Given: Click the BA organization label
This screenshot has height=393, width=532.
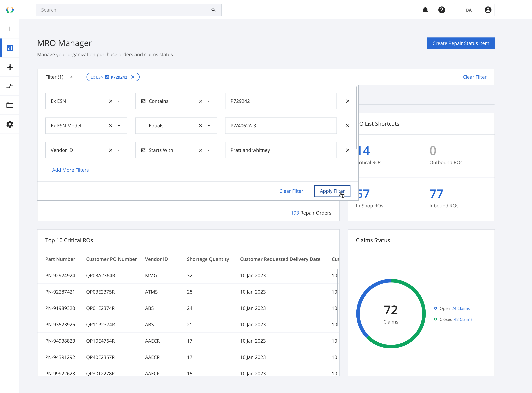Looking at the screenshot, I should (469, 10).
